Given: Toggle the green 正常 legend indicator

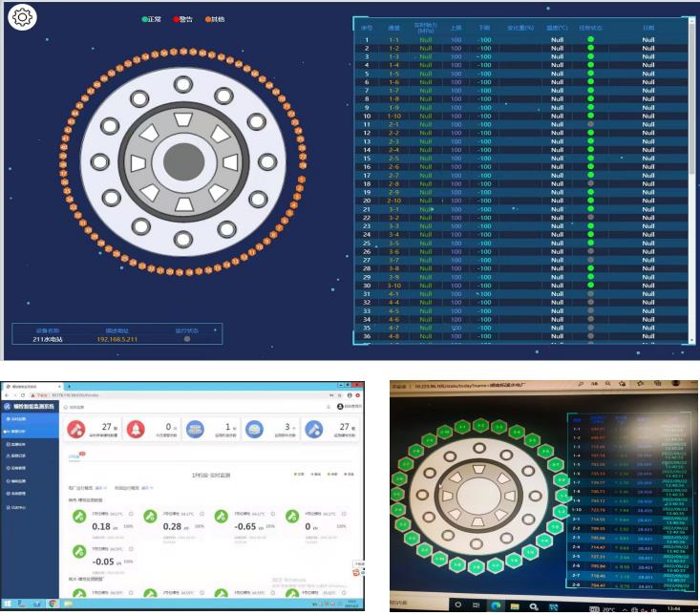Looking at the screenshot, I should 144,19.
